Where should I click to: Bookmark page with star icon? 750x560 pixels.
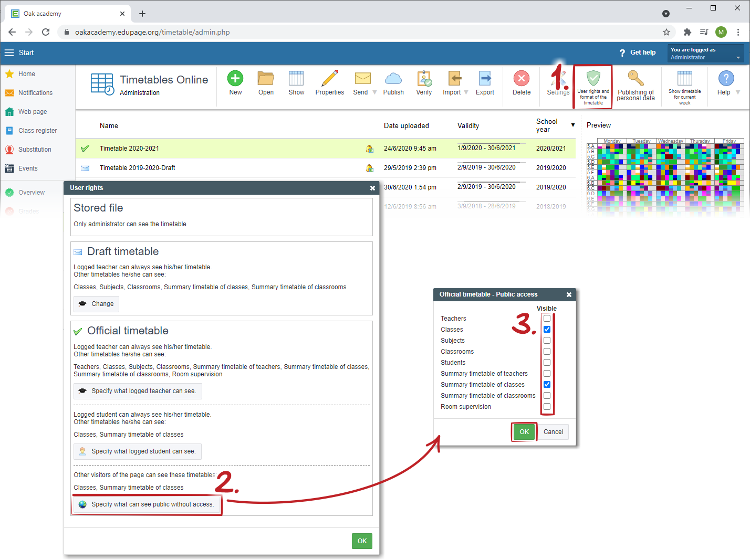666,32
